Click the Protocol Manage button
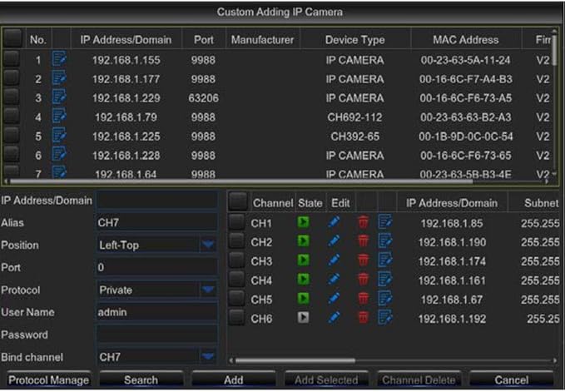This screenshot has height=392, width=565. (x=48, y=380)
